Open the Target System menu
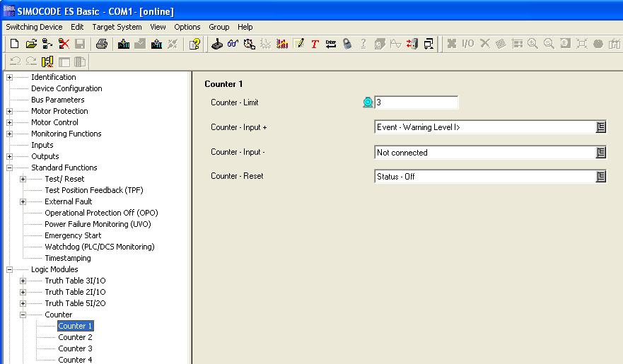The height and width of the screenshot is (364, 623). click(117, 27)
